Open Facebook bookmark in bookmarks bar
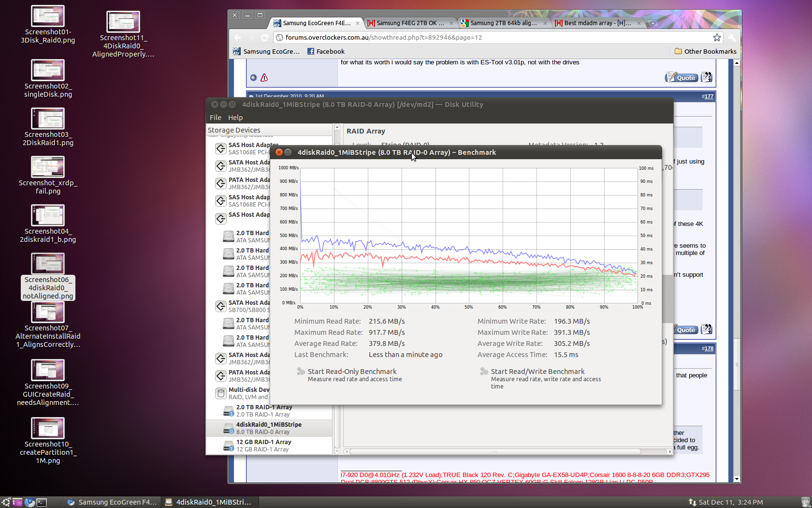The height and width of the screenshot is (508, 812). pyautogui.click(x=326, y=51)
